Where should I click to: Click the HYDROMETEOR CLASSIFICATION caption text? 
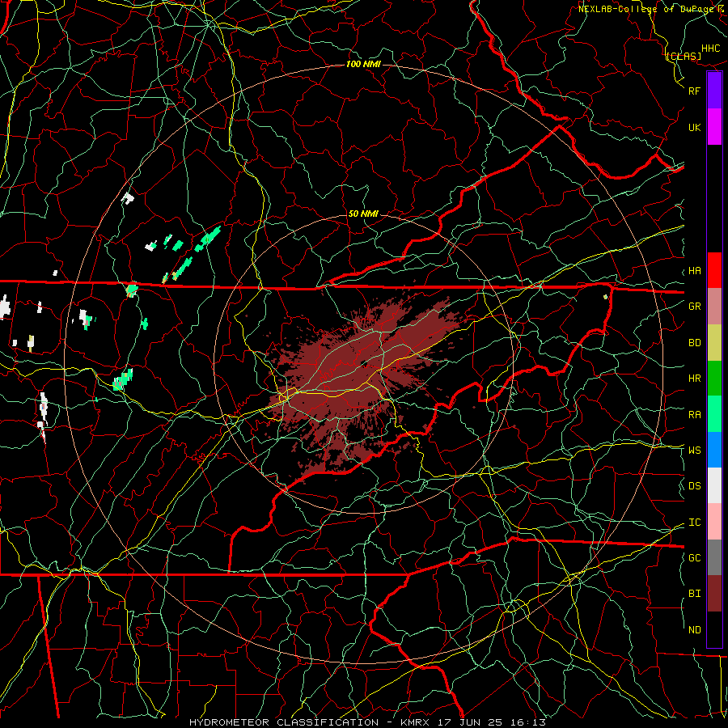pyautogui.click(x=284, y=722)
